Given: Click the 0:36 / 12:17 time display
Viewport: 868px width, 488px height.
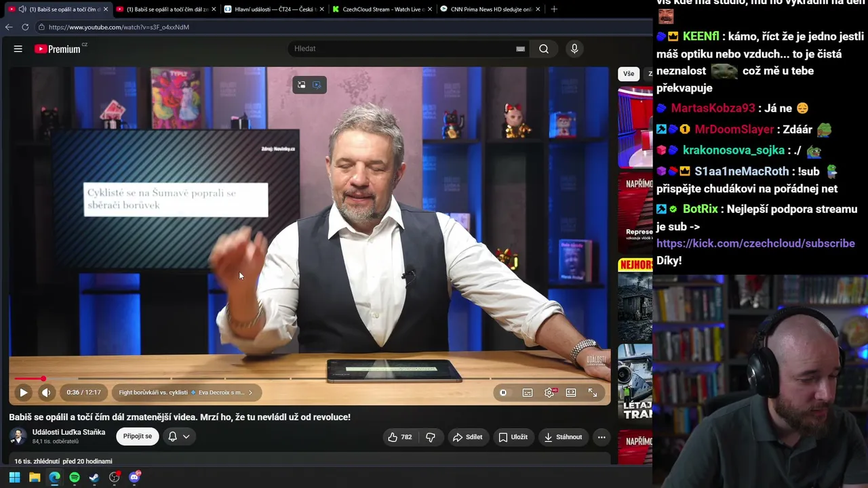Looking at the screenshot, I should [x=83, y=392].
